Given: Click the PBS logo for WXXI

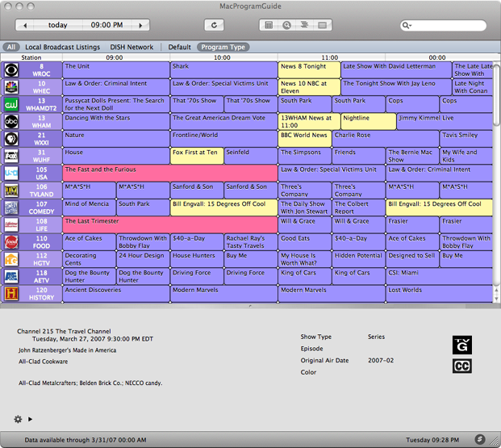Looking at the screenshot, I should pyautogui.click(x=11, y=139).
